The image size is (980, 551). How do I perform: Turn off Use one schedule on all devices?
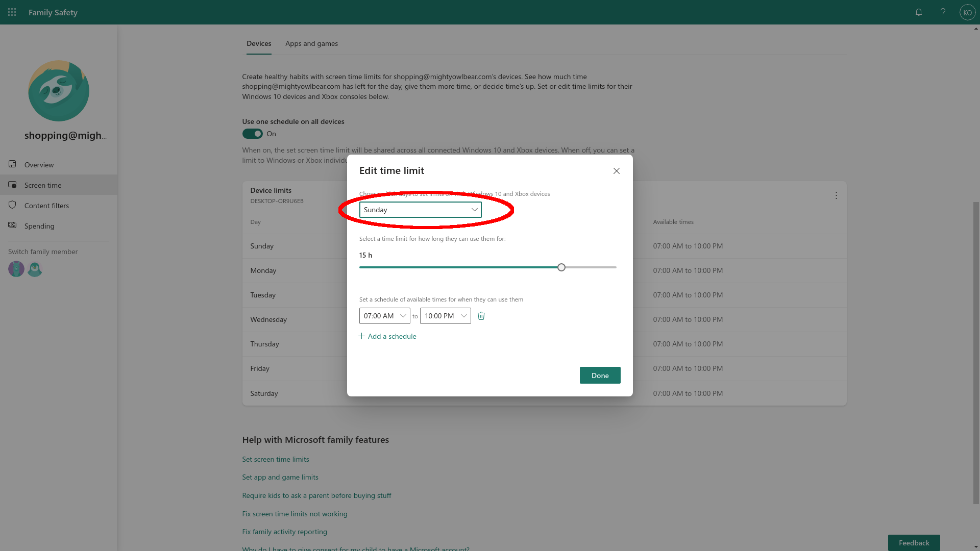pos(252,134)
